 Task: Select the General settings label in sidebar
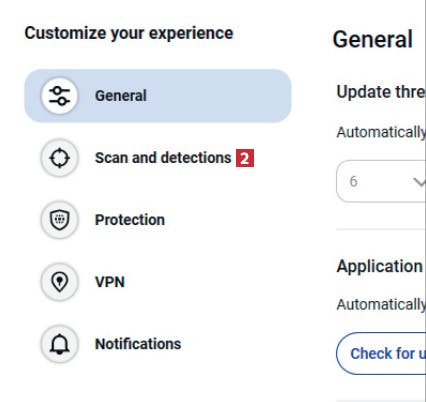pos(121,96)
